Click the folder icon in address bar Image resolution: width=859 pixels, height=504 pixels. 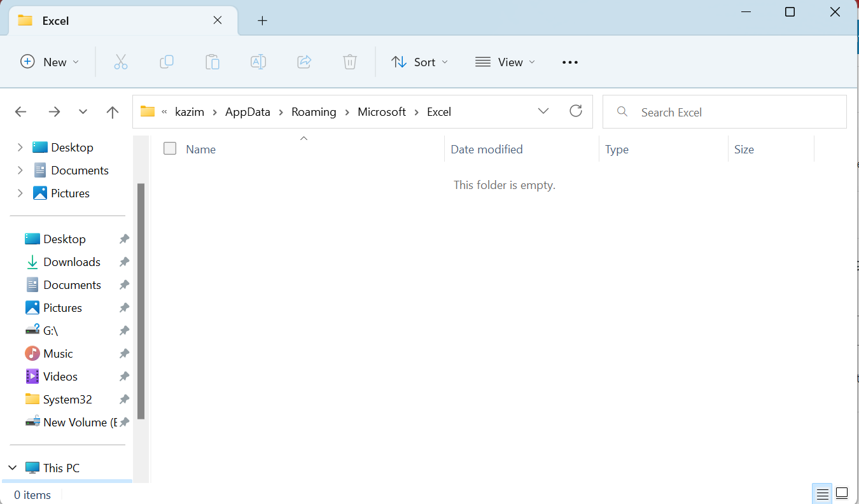(x=148, y=111)
